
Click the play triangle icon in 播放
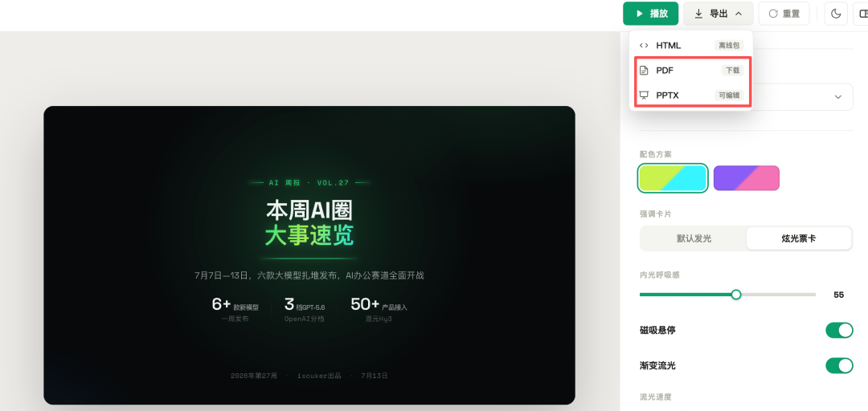[640, 14]
